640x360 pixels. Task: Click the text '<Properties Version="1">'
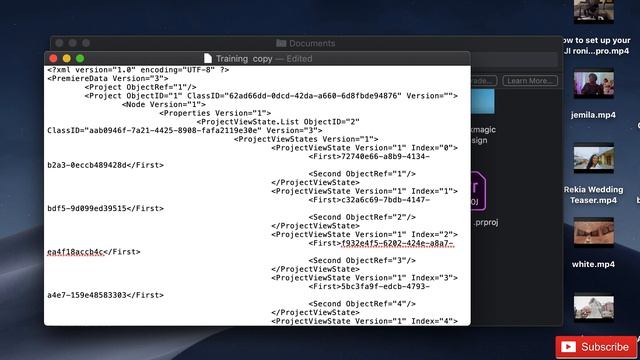click(215, 113)
